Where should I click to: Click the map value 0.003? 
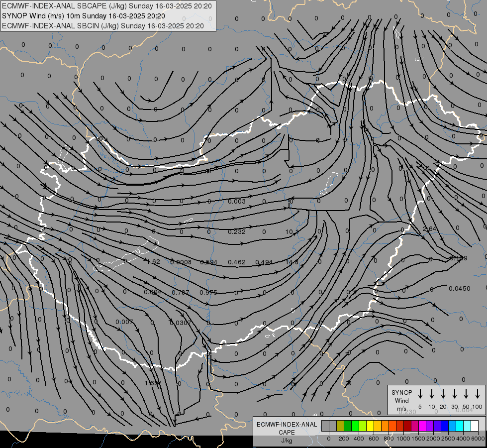pyautogui.click(x=237, y=202)
